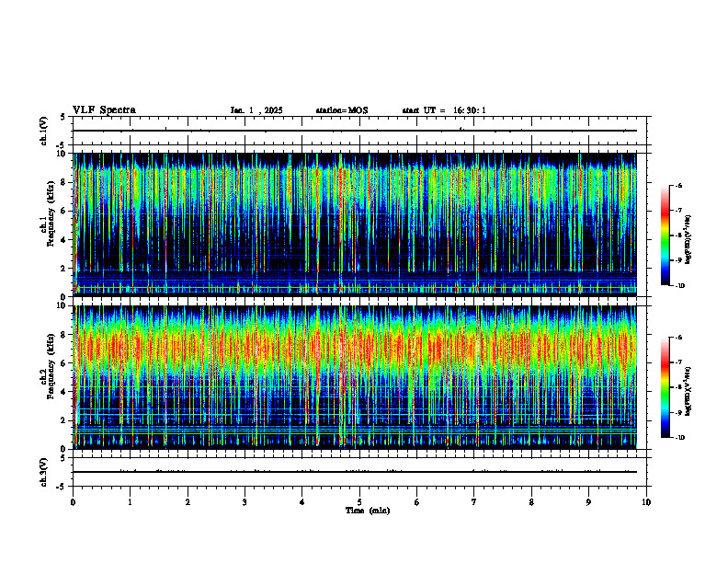The image size is (728, 563).
Task: Click time axis tick label "3"
Action: (x=245, y=502)
